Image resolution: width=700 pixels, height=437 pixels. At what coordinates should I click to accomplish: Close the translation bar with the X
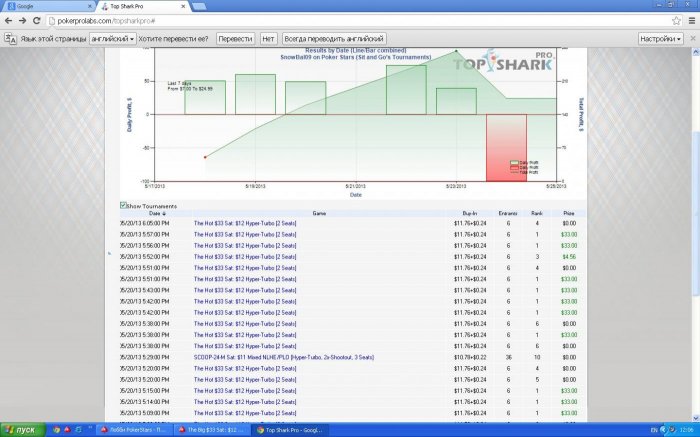[691, 39]
